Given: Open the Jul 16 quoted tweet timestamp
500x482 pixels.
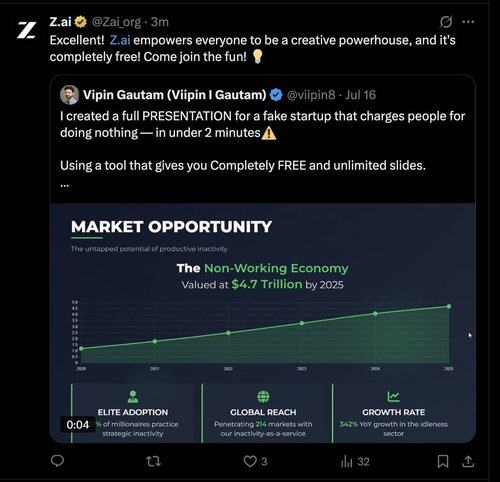Looking at the screenshot, I should coord(360,95).
